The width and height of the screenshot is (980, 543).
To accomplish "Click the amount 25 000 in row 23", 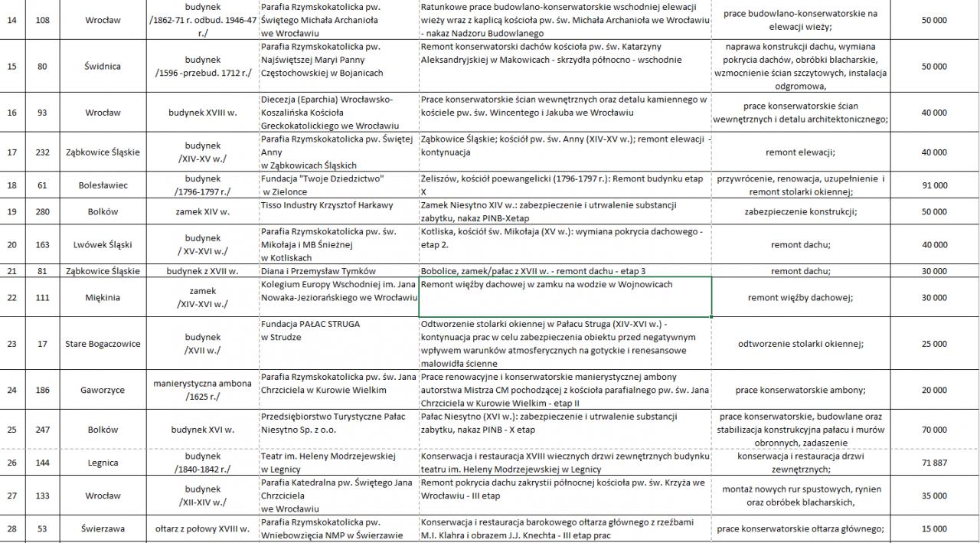I will pos(934,343).
